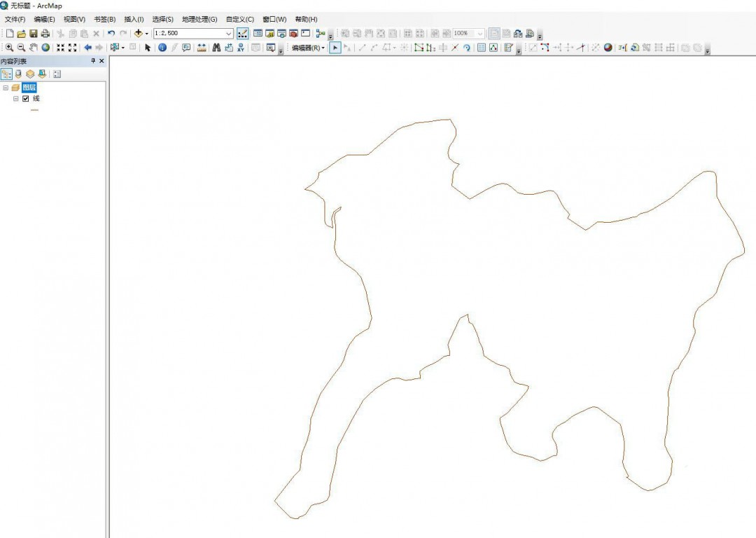Click the Full Extent globe icon
The image size is (756, 538).
point(45,48)
